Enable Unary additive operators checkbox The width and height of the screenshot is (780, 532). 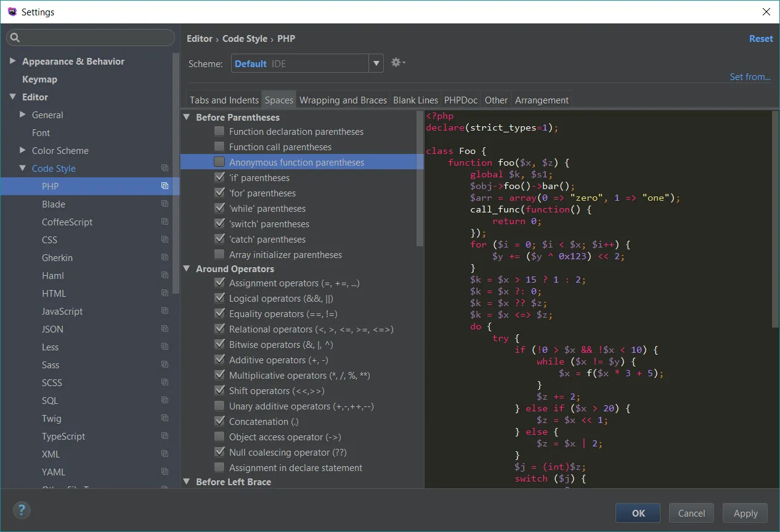(x=219, y=406)
